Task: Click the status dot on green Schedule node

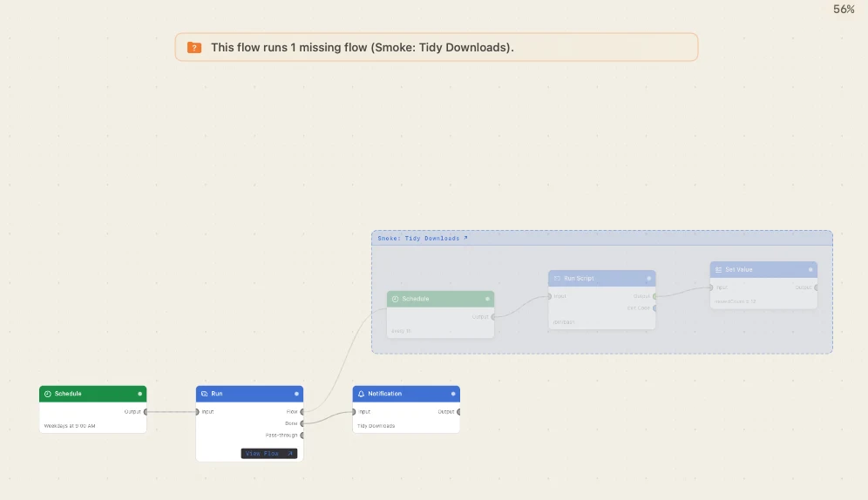Action: click(139, 394)
